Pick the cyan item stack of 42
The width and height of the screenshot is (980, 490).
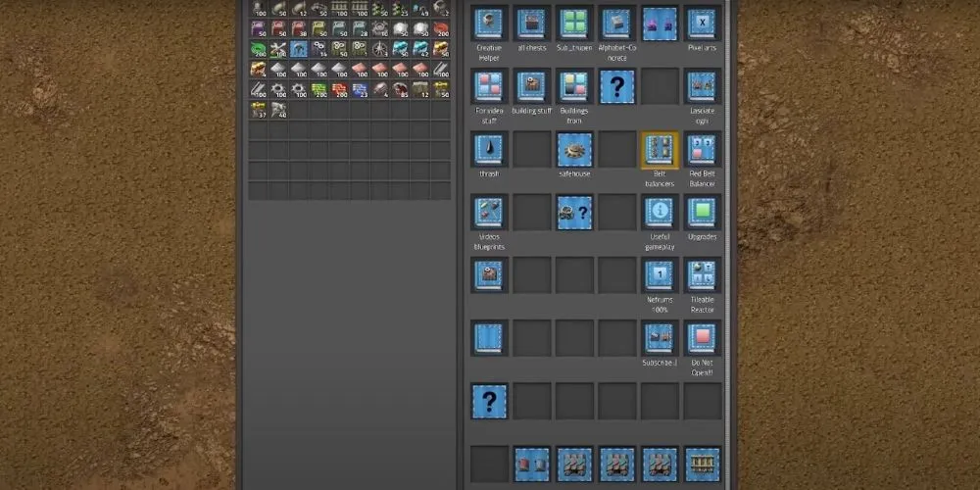420,49
